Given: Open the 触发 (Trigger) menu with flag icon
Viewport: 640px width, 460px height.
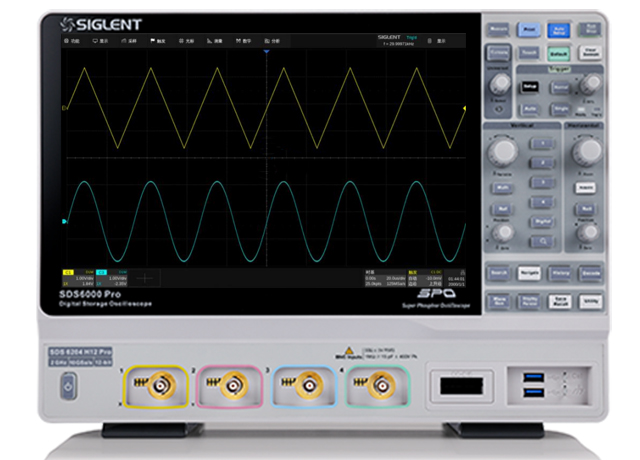Looking at the screenshot, I should click(x=158, y=41).
